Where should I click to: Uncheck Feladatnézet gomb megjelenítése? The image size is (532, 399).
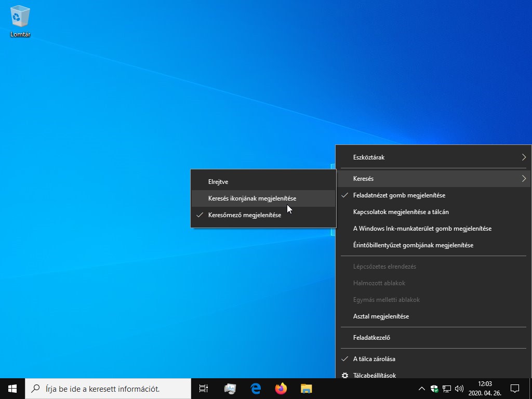[398, 195]
